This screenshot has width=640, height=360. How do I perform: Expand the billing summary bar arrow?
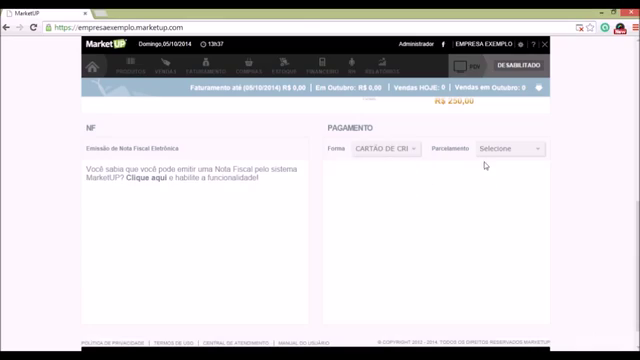pyautogui.click(x=539, y=88)
